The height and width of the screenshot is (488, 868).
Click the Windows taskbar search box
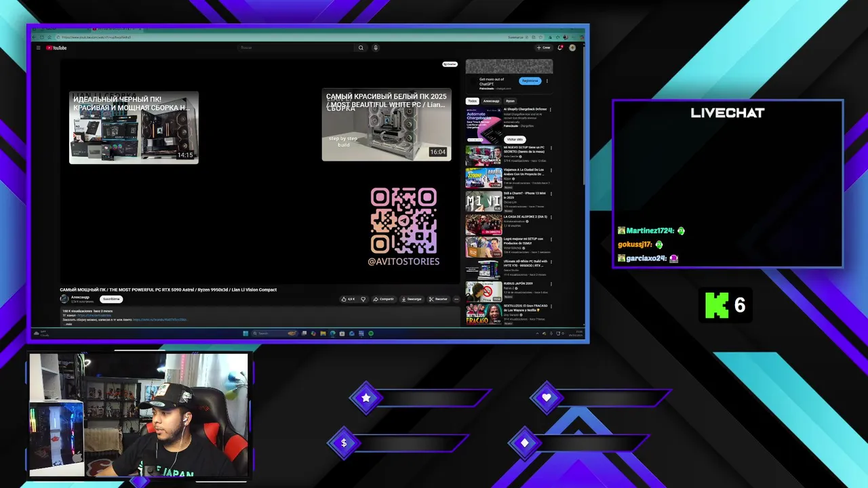pyautogui.click(x=275, y=333)
